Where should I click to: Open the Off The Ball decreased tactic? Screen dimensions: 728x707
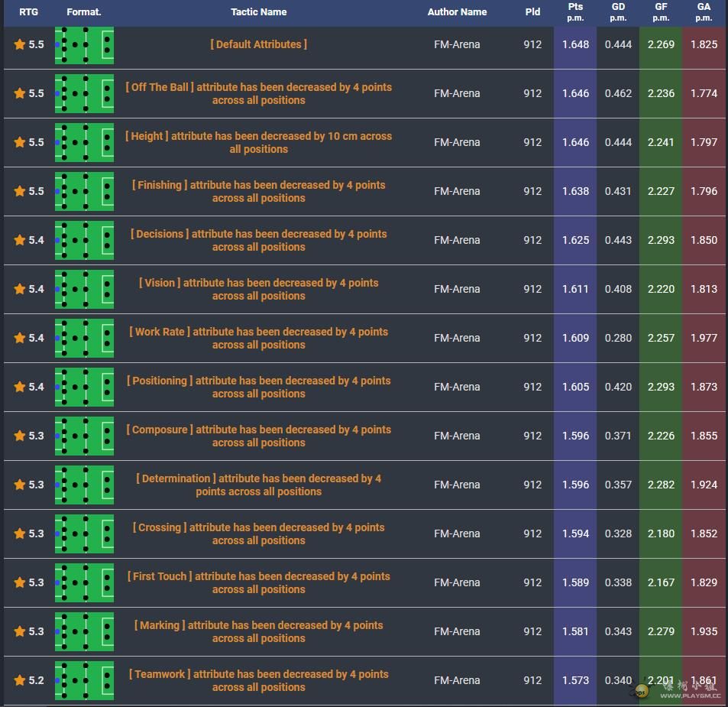[x=259, y=93]
